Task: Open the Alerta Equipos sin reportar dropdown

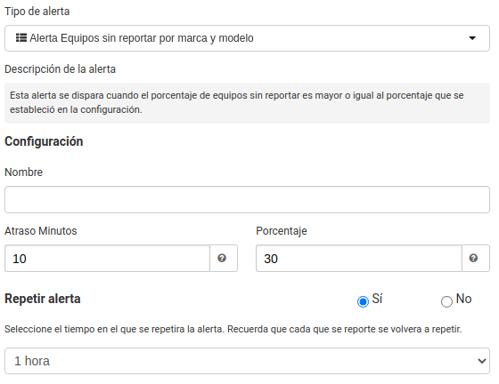Action: coord(247,38)
